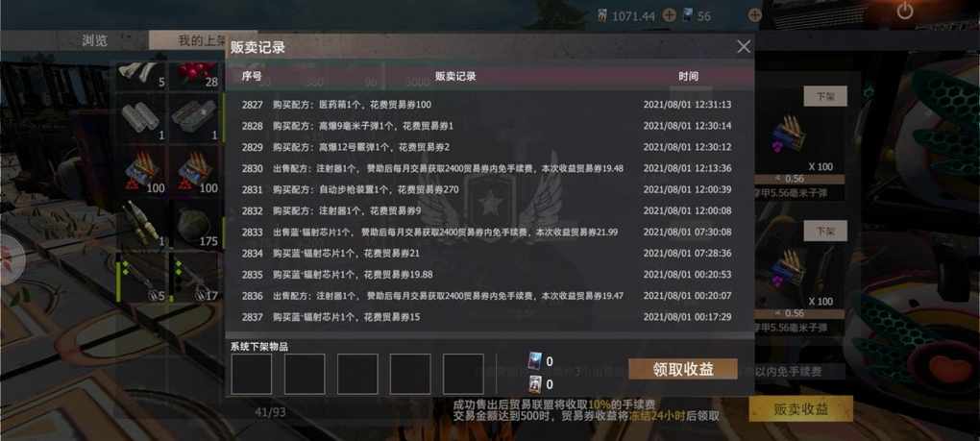Click the first empty 系统下架物品 slot
980x441 pixels.
252,374
